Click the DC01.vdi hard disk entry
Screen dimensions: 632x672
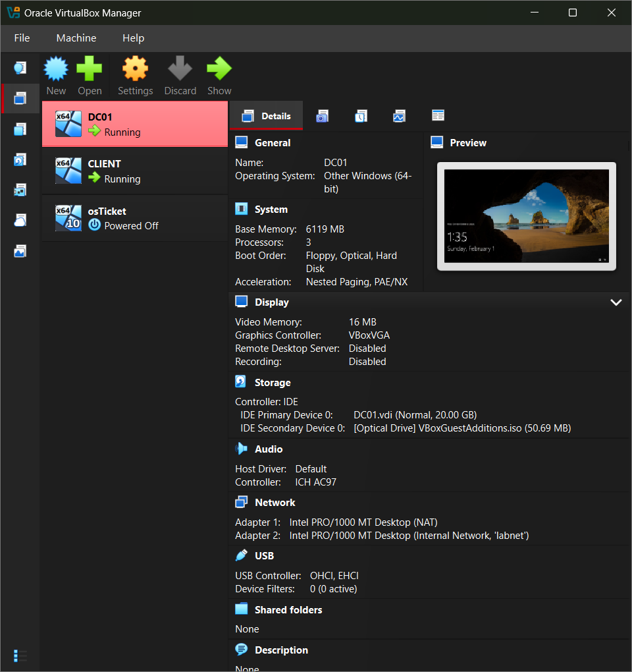click(x=415, y=415)
